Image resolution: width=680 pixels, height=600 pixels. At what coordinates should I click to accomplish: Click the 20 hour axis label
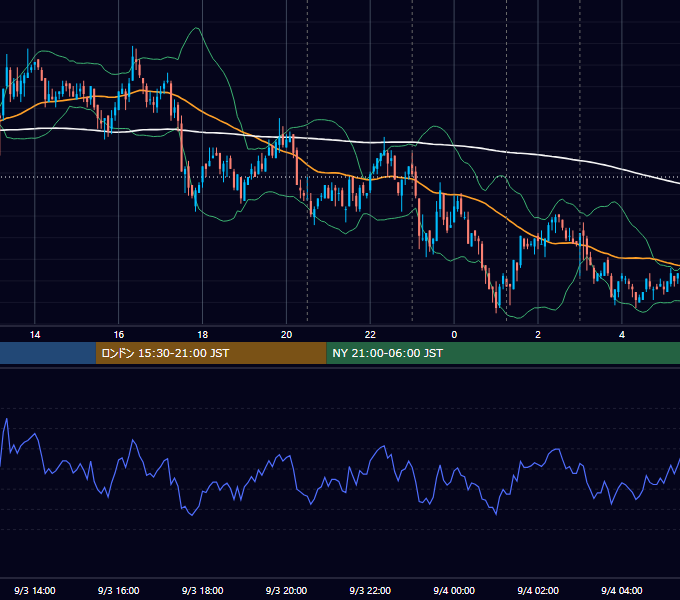[x=286, y=335]
